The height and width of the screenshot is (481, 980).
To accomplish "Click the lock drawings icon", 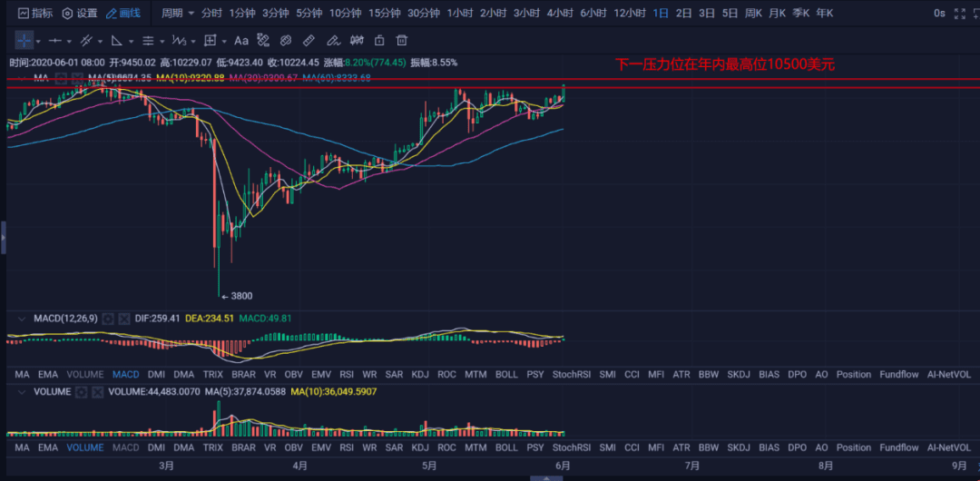I will click(x=379, y=41).
